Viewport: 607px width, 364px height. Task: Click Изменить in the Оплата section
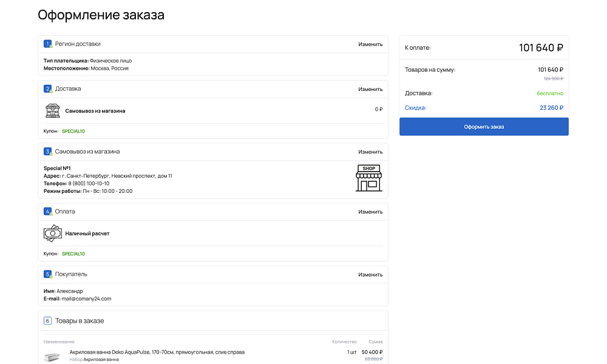370,212
